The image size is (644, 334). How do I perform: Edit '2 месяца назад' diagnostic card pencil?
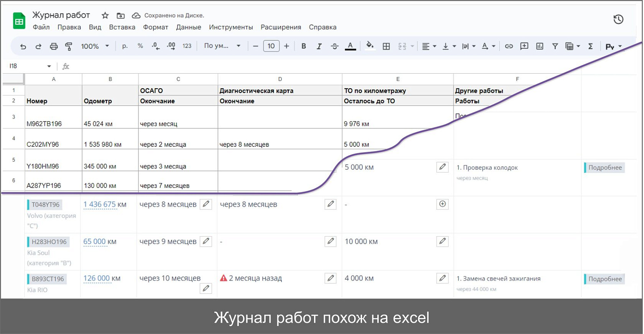(330, 278)
